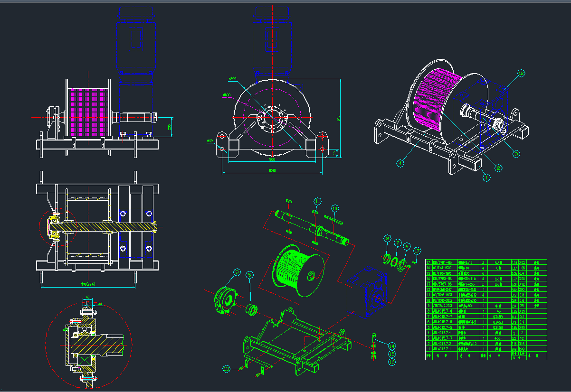Select the 900 dimension text
Viewport: 571px width, 392px height.
[x=392, y=346]
